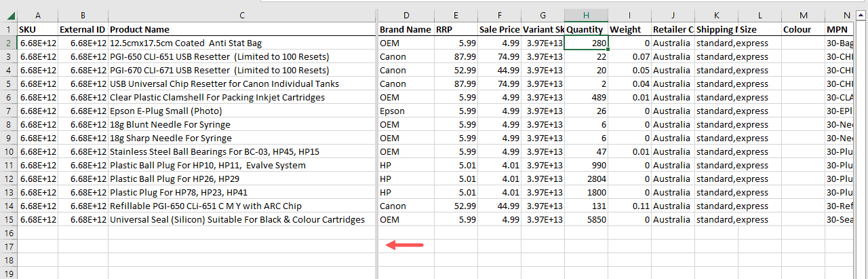Select the row 15 header
The image size is (868, 279).
[8, 219]
